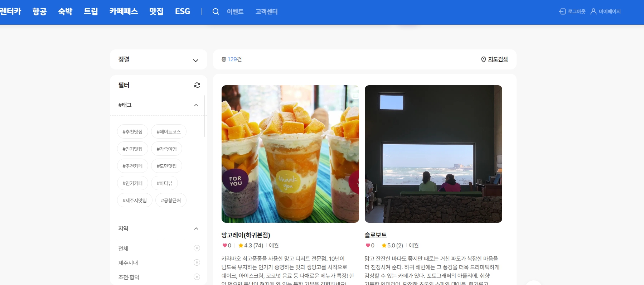Image resolution: width=644 pixels, height=285 pixels.
Task: Click the map pin icon beside 지도검색
Action: (x=483, y=59)
